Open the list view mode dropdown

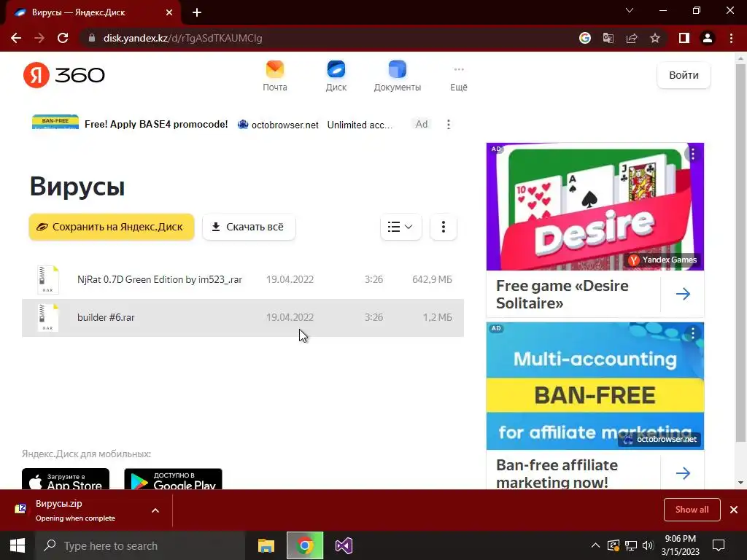(400, 227)
